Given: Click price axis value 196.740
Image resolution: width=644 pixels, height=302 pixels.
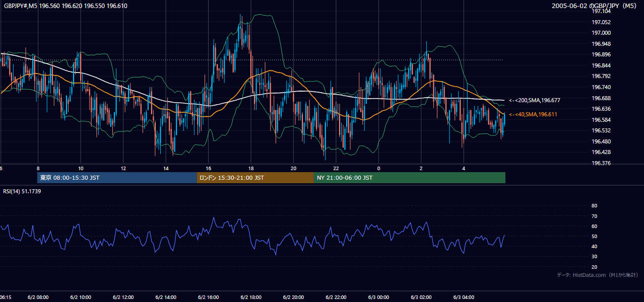Looking at the screenshot, I should tap(601, 87).
